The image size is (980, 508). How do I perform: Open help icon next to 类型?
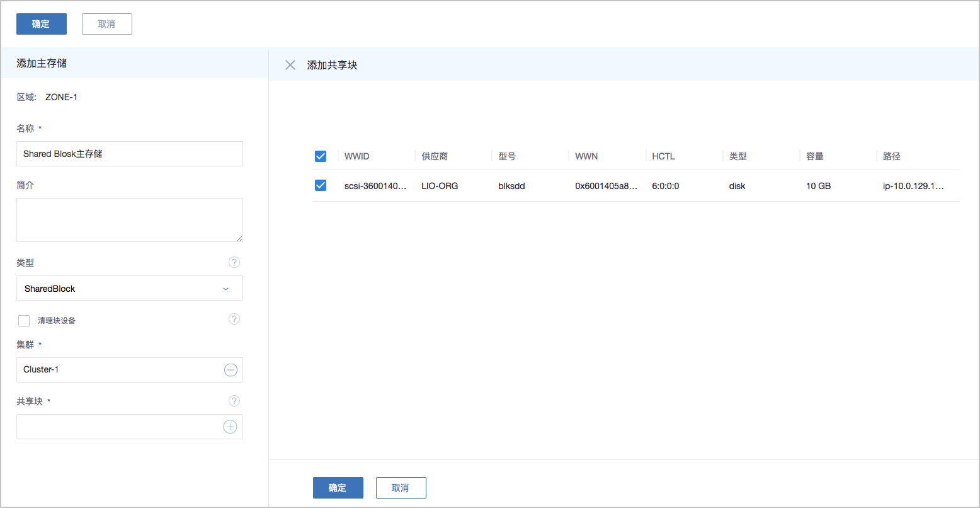[234, 262]
